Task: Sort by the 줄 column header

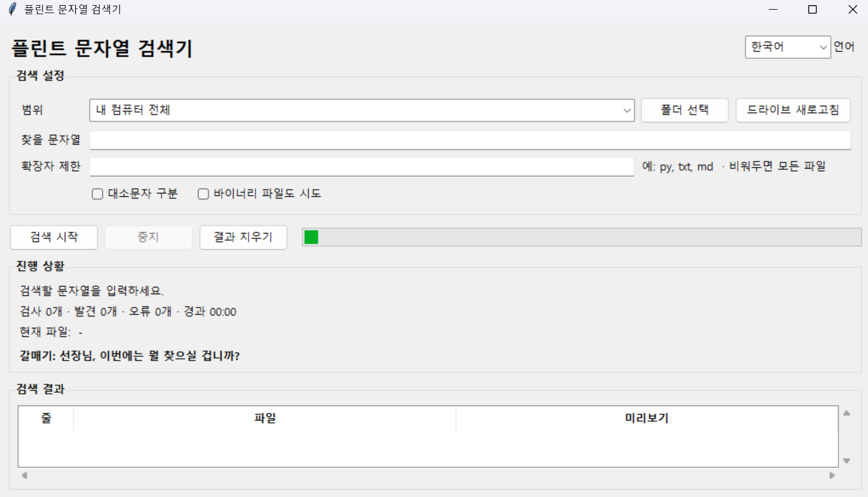Action: pyautogui.click(x=46, y=418)
